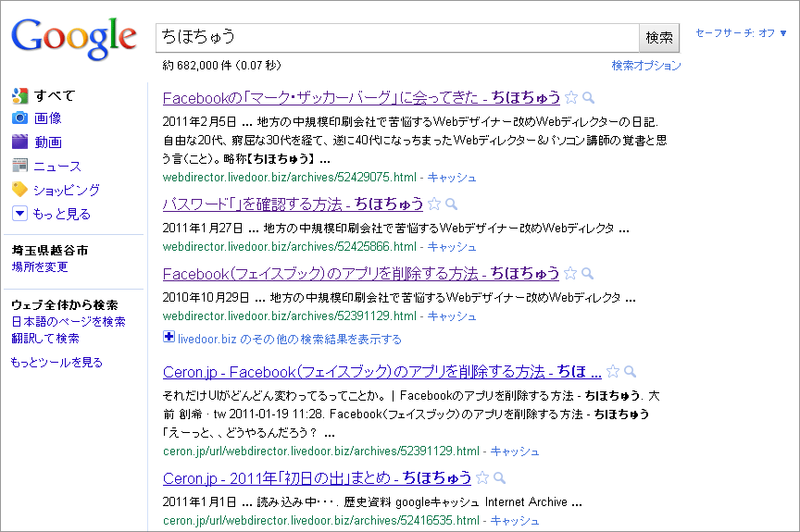Click the すべて search icon in sidebar
This screenshot has width=800, height=532.
pyautogui.click(x=19, y=95)
